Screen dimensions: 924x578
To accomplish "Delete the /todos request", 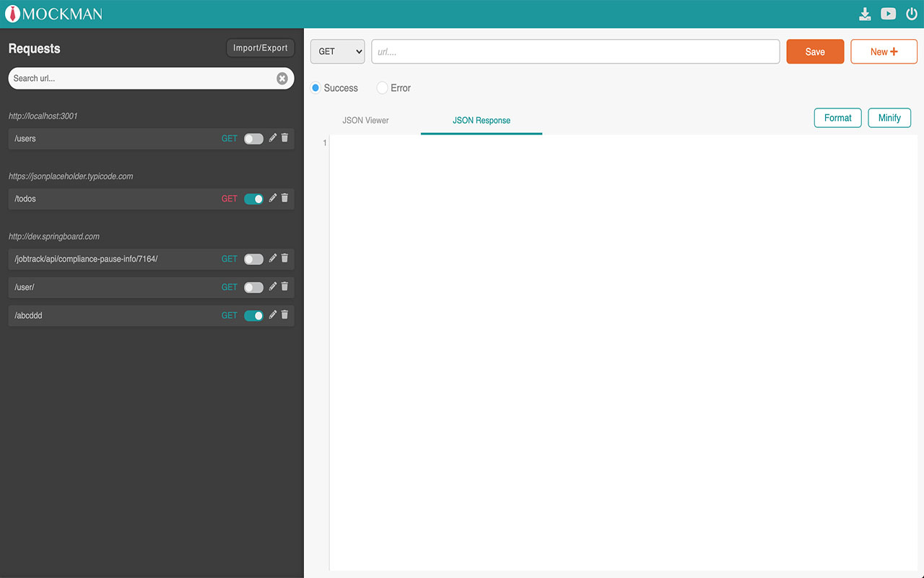I will pos(284,198).
